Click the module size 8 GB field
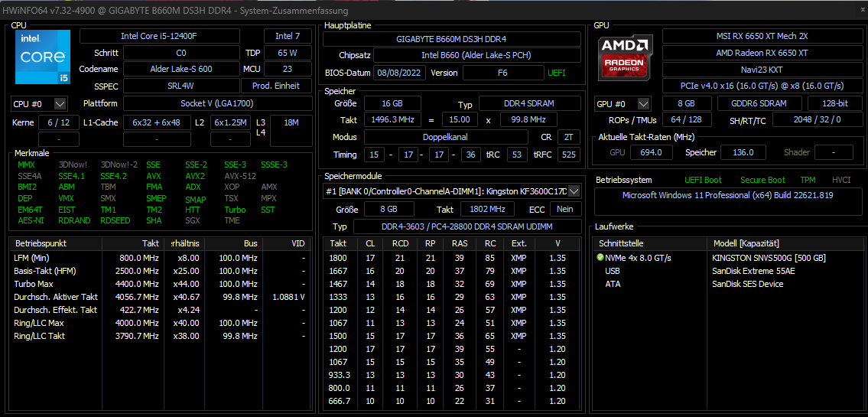This screenshot has height=417, width=868. point(389,210)
